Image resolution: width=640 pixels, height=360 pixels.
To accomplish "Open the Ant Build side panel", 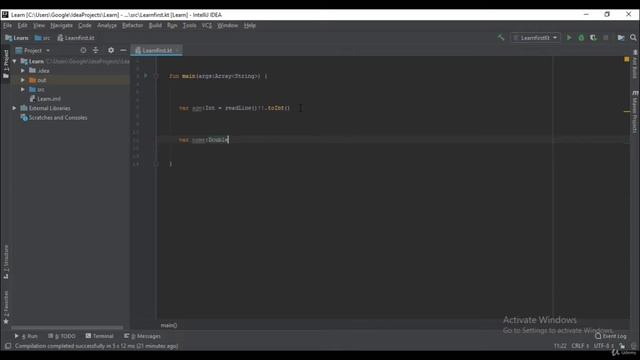I will click(x=635, y=64).
